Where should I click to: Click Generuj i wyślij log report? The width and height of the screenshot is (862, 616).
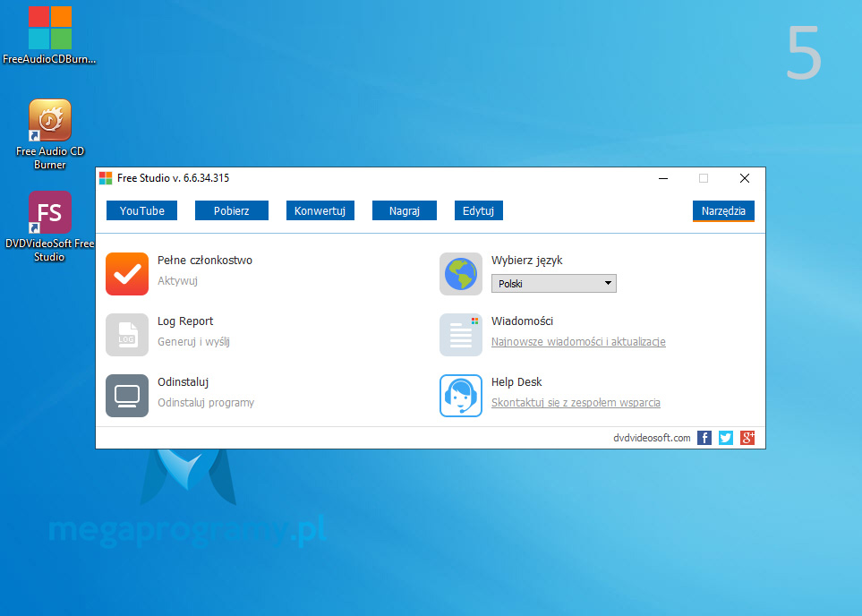point(193,342)
